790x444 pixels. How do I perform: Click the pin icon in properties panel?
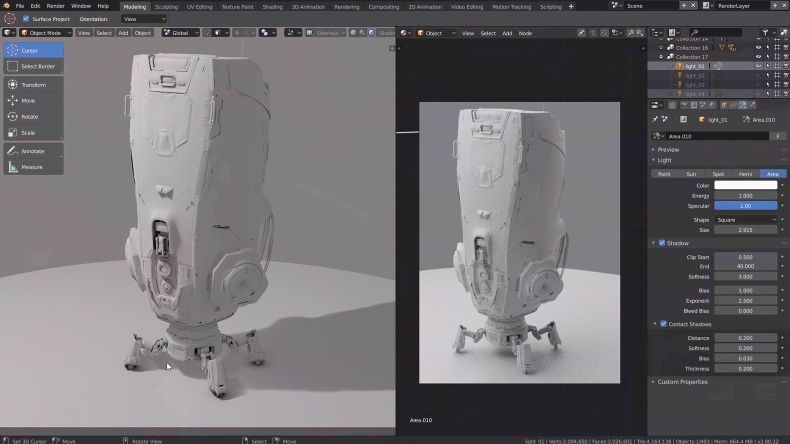(655, 119)
